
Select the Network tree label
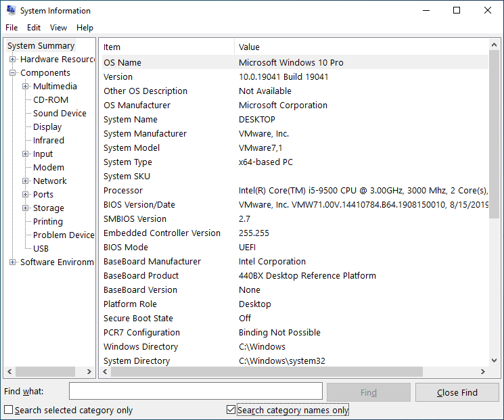coord(50,181)
